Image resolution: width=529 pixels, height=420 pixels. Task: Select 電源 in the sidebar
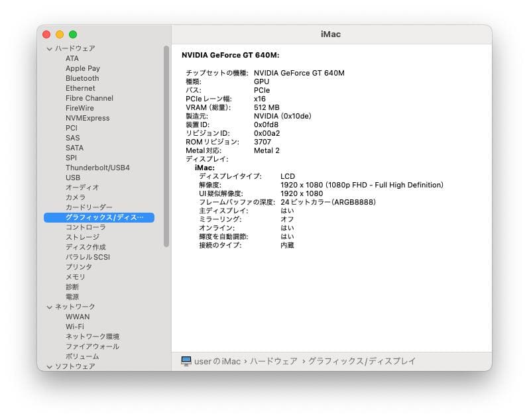point(72,297)
